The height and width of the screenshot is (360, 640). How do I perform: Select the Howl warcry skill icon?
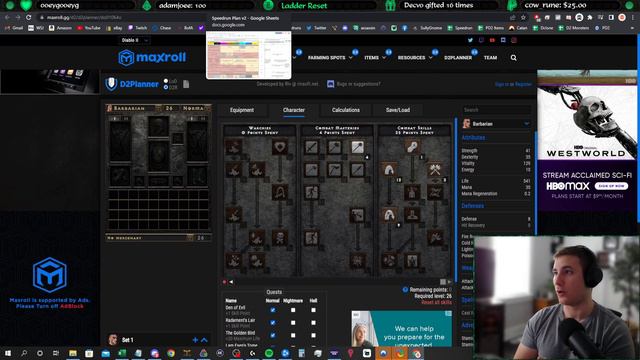tap(234, 147)
